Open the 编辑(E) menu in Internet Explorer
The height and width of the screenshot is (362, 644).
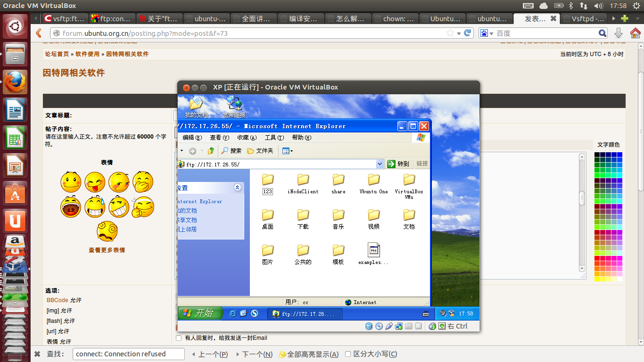pos(192,138)
